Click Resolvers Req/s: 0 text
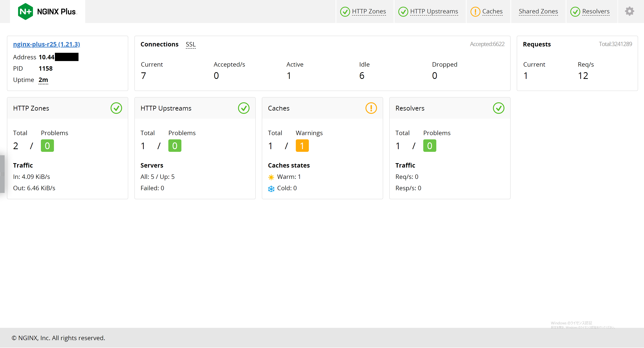Viewport: 644px width, 348px height. tap(407, 177)
